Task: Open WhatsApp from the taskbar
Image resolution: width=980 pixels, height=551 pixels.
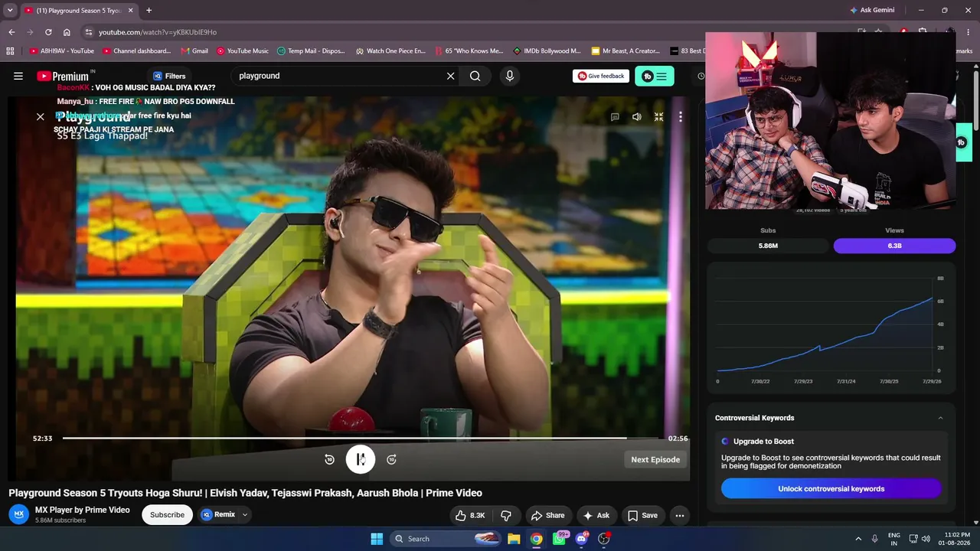Action: point(559,539)
